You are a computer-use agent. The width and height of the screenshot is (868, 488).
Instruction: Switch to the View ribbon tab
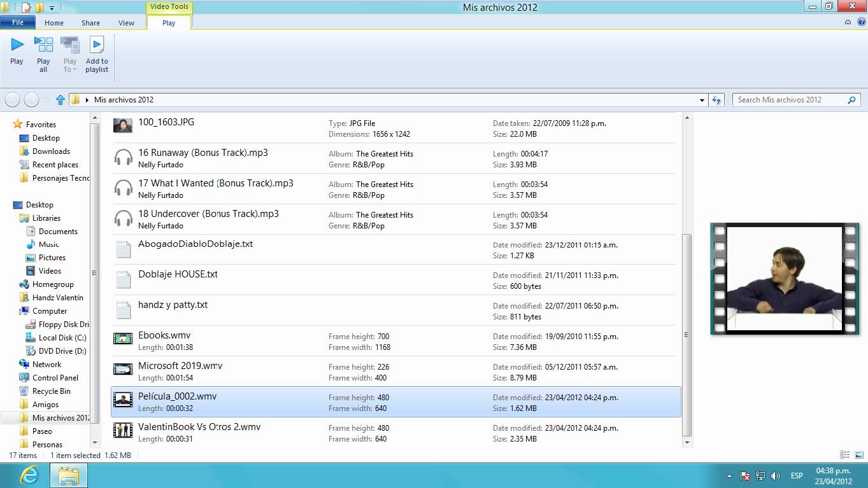tap(126, 23)
